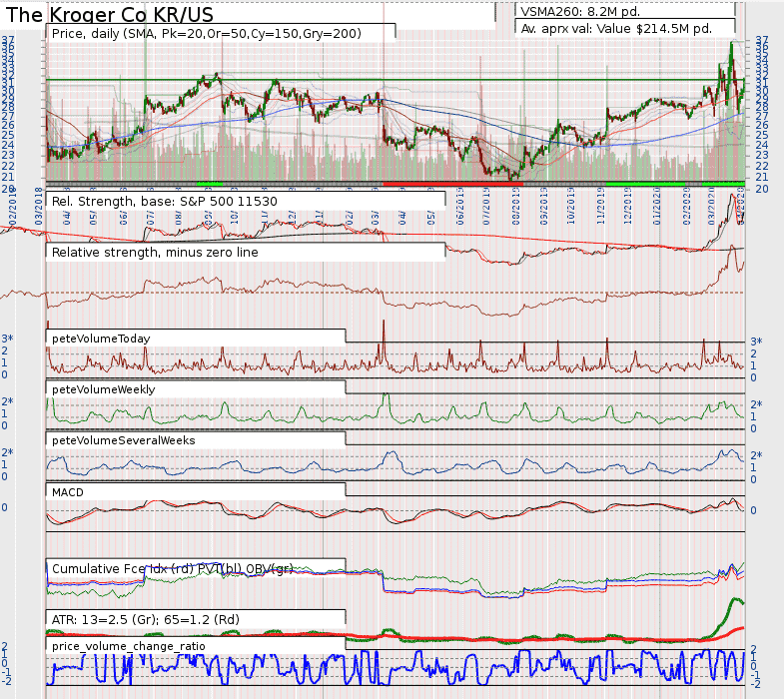Select the Cumulative Fce Idx PVT OBV label
784x699 pixels.
173,569
